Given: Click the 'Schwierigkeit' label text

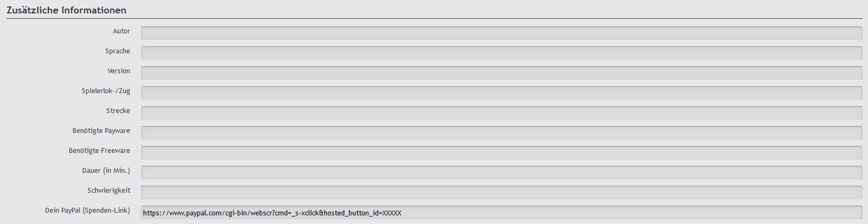Looking at the screenshot, I should (x=109, y=191).
